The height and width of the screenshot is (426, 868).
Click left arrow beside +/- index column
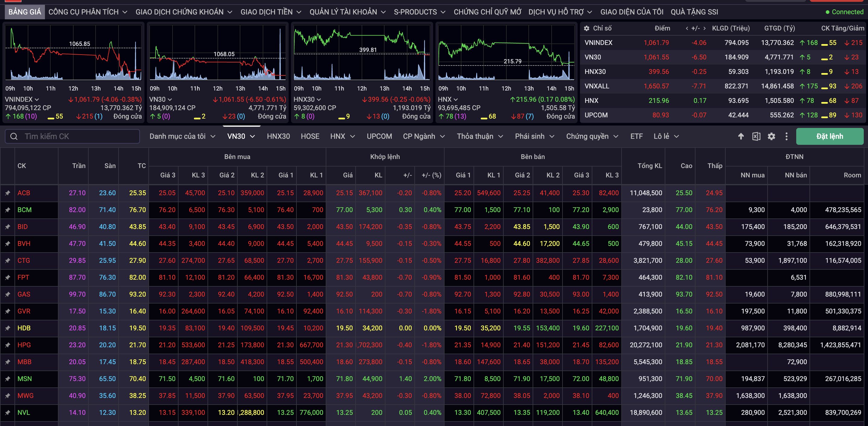(687, 28)
